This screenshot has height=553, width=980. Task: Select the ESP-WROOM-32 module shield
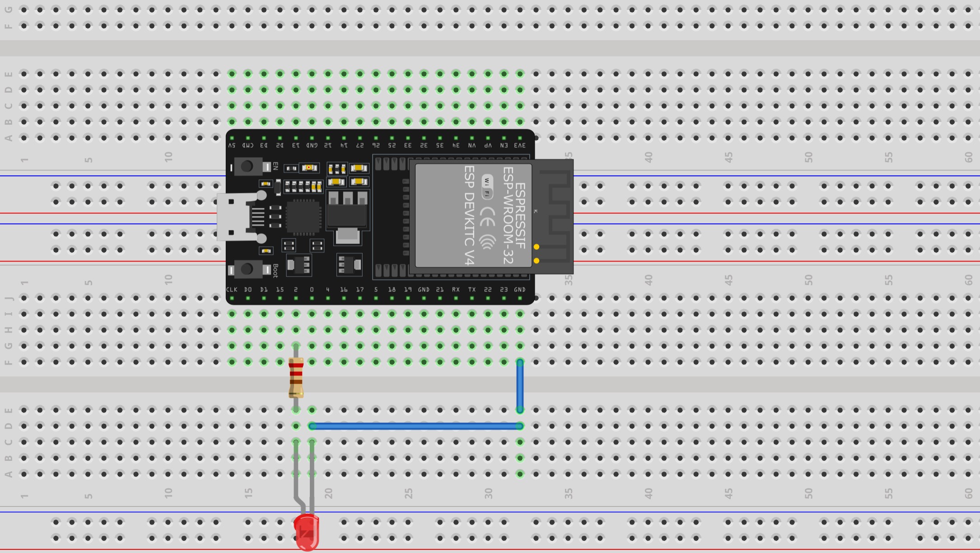coord(473,216)
